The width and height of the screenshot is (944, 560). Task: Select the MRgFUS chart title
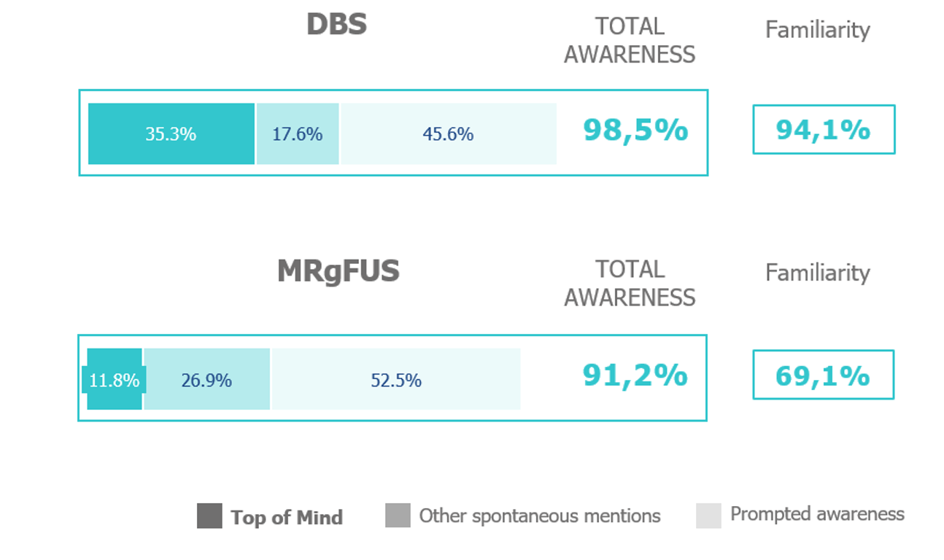[338, 271]
